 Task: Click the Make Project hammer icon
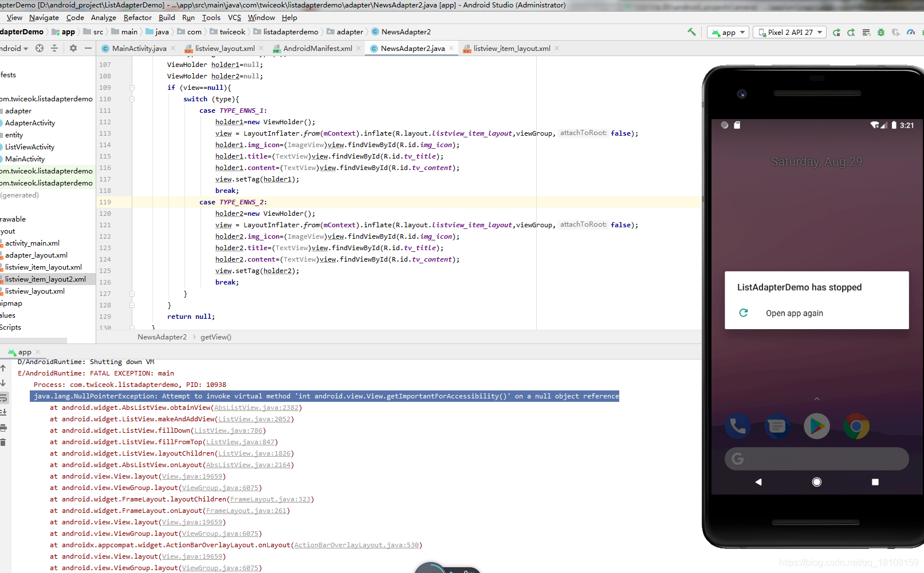[691, 32]
